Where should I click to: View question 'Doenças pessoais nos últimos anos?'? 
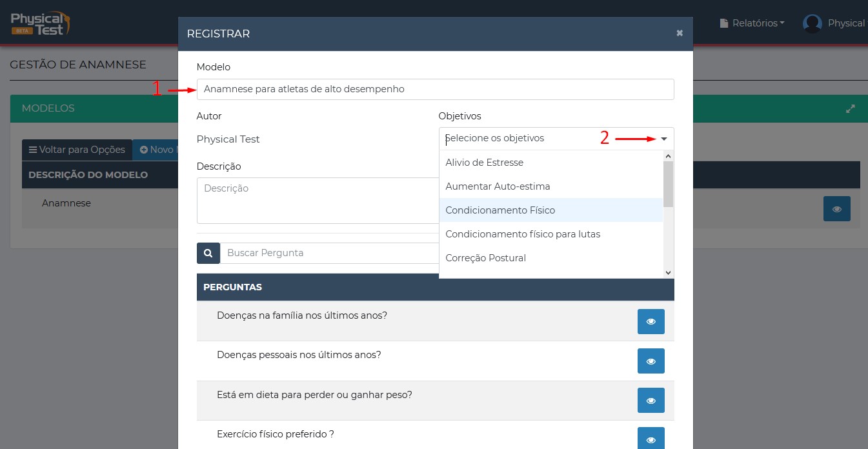[x=651, y=361]
